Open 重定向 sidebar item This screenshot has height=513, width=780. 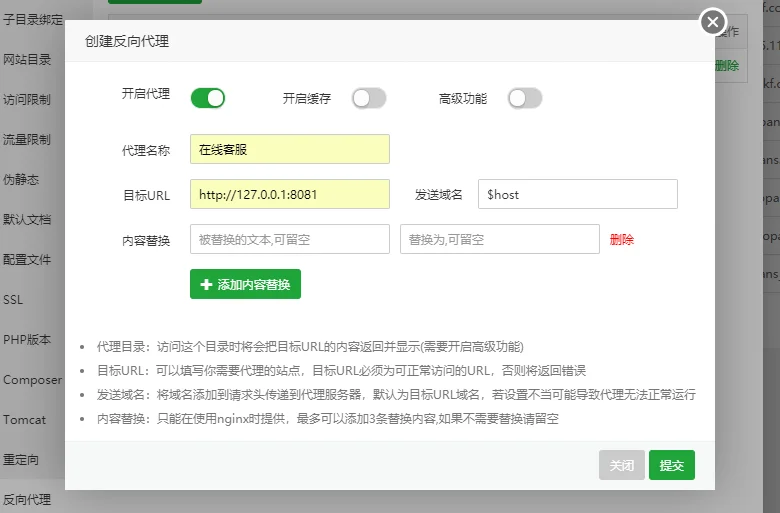point(21,460)
